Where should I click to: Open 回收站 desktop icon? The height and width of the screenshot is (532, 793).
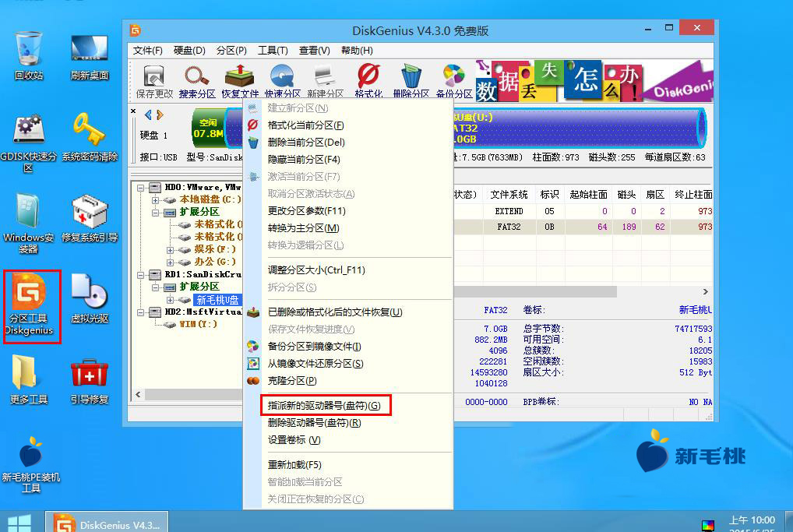(x=28, y=55)
